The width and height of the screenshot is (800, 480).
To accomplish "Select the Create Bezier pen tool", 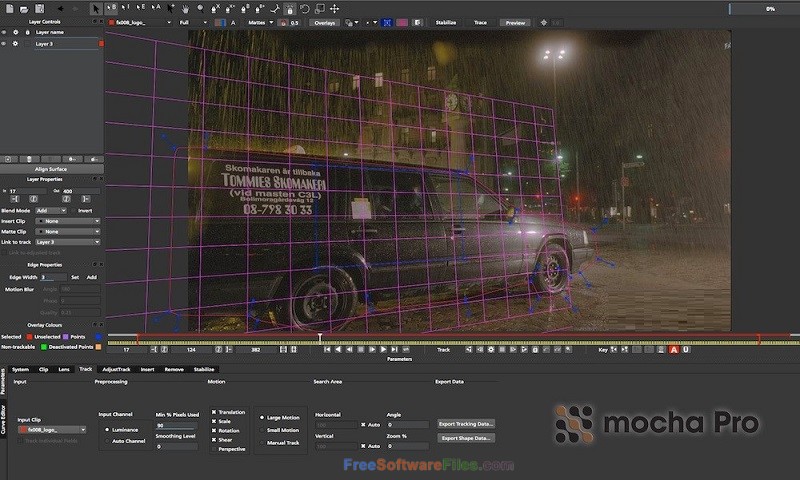I will point(245,9).
